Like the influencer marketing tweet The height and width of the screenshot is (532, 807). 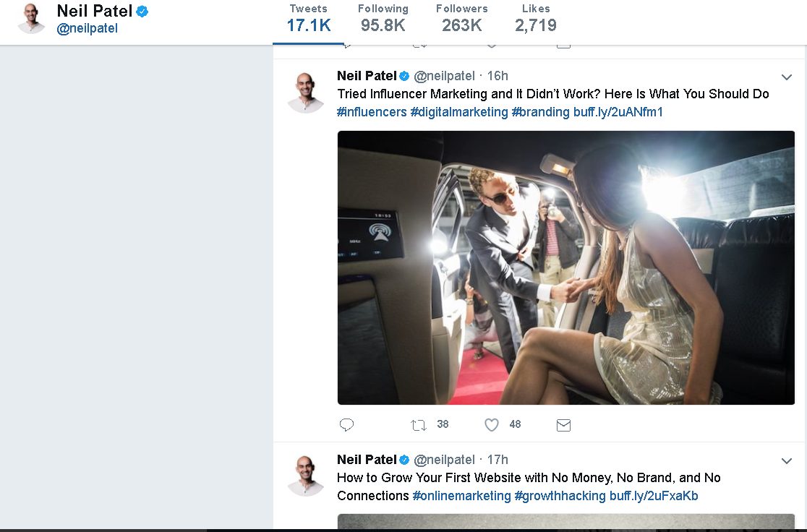coord(492,424)
